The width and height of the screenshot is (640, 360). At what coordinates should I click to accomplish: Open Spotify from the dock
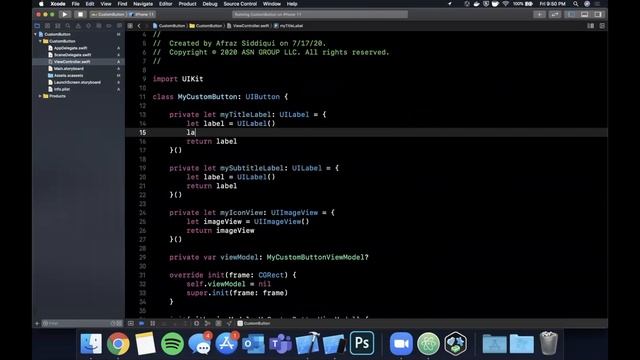tap(172, 343)
